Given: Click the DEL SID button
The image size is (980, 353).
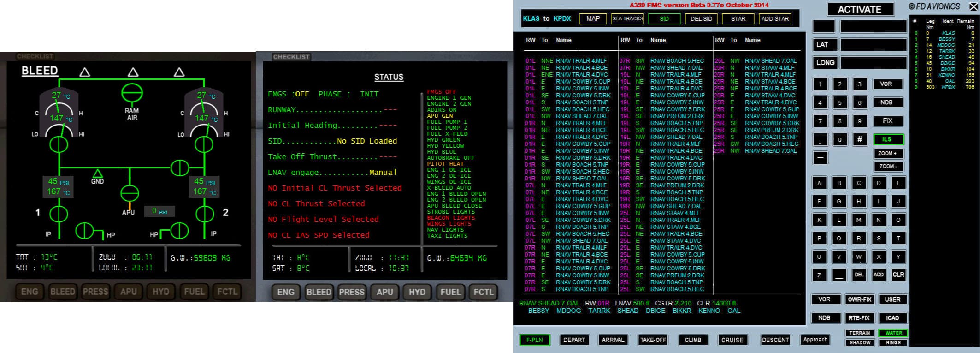Looking at the screenshot, I should [701, 19].
